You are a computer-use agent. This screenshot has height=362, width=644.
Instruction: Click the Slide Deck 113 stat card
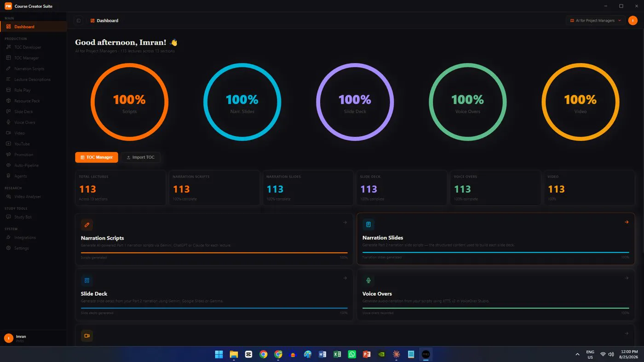click(402, 188)
